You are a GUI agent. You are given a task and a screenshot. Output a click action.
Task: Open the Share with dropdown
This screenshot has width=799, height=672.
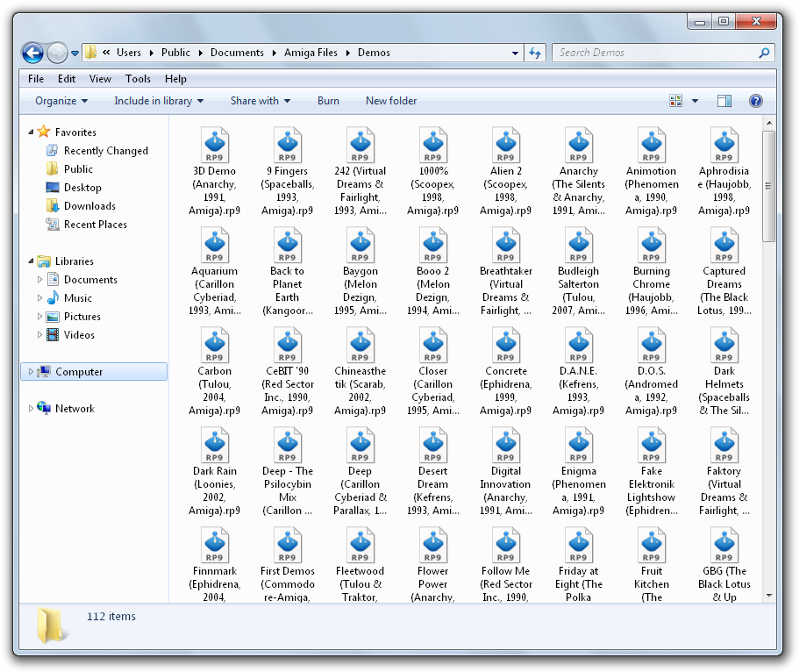pyautogui.click(x=260, y=101)
